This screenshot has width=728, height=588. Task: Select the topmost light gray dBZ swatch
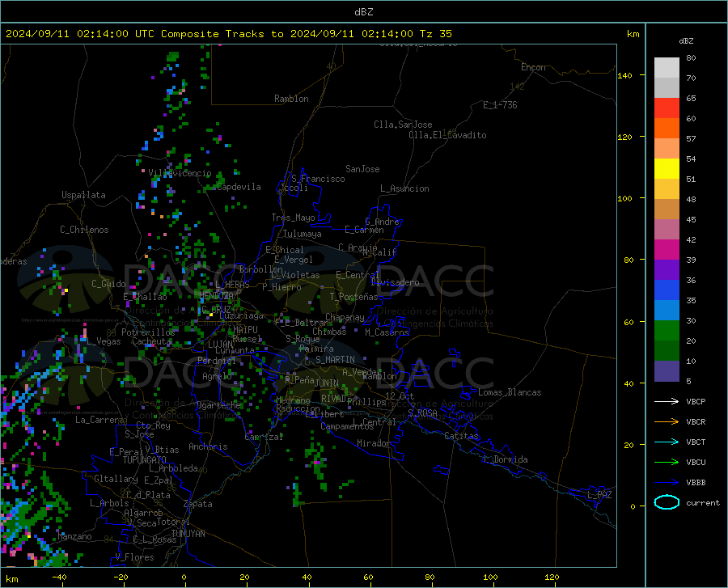(x=667, y=68)
